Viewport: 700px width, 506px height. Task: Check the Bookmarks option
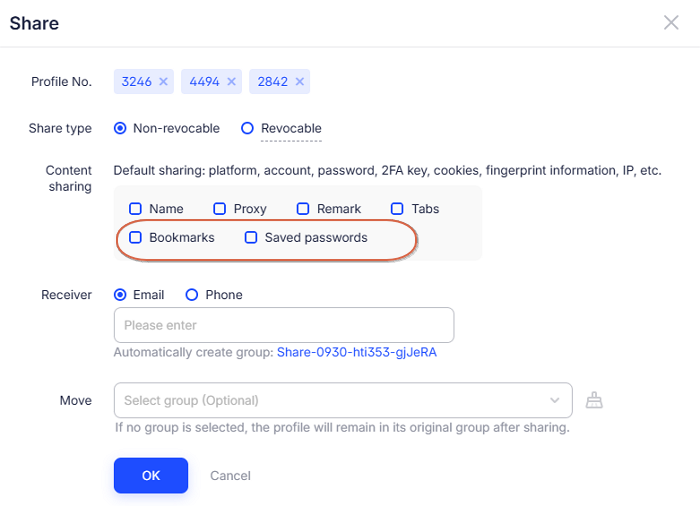coord(136,238)
